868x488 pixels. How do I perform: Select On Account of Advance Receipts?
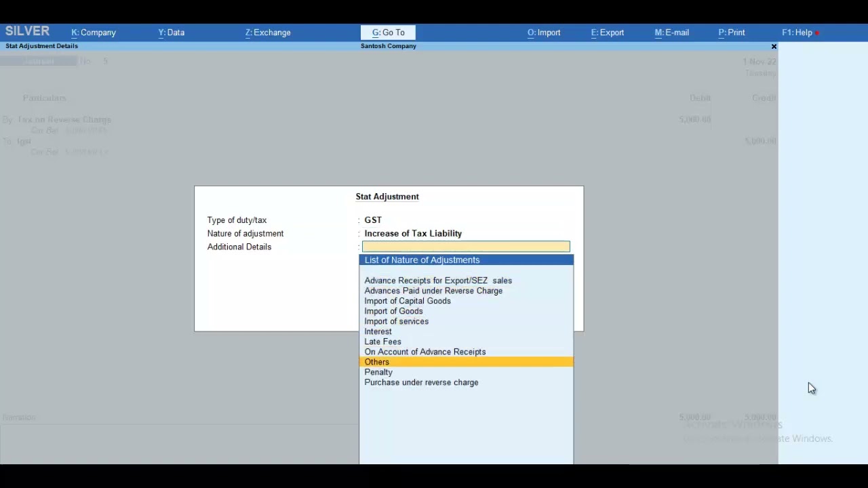tap(466, 352)
